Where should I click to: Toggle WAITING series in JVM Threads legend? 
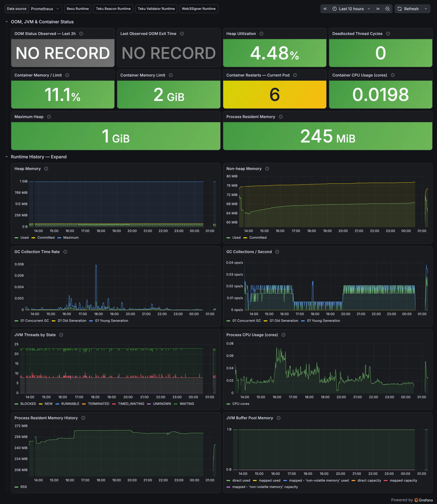(187, 404)
